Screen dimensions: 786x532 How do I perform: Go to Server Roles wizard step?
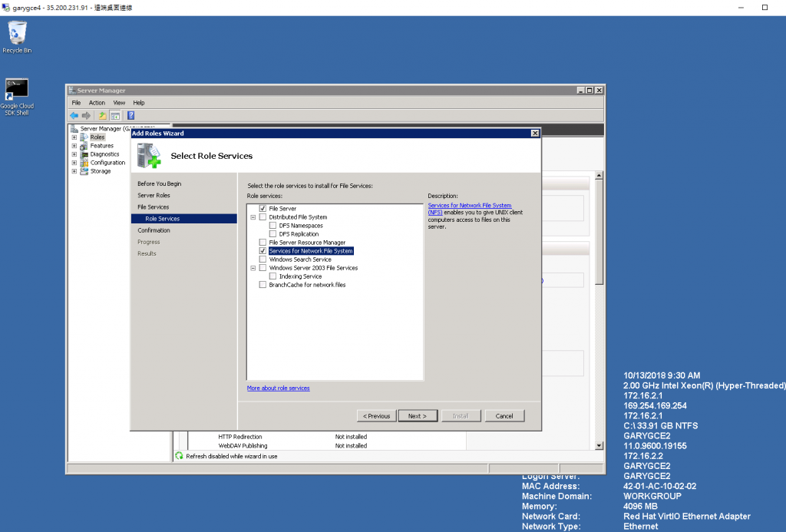click(x=154, y=195)
